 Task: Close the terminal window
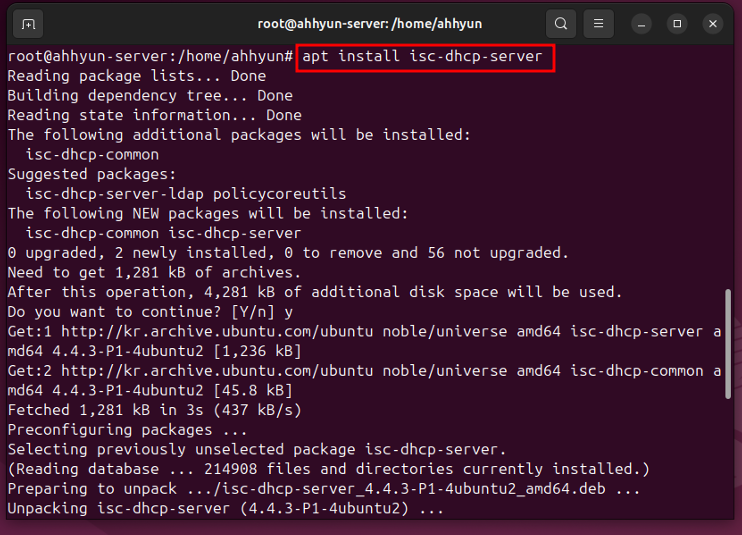(x=713, y=24)
